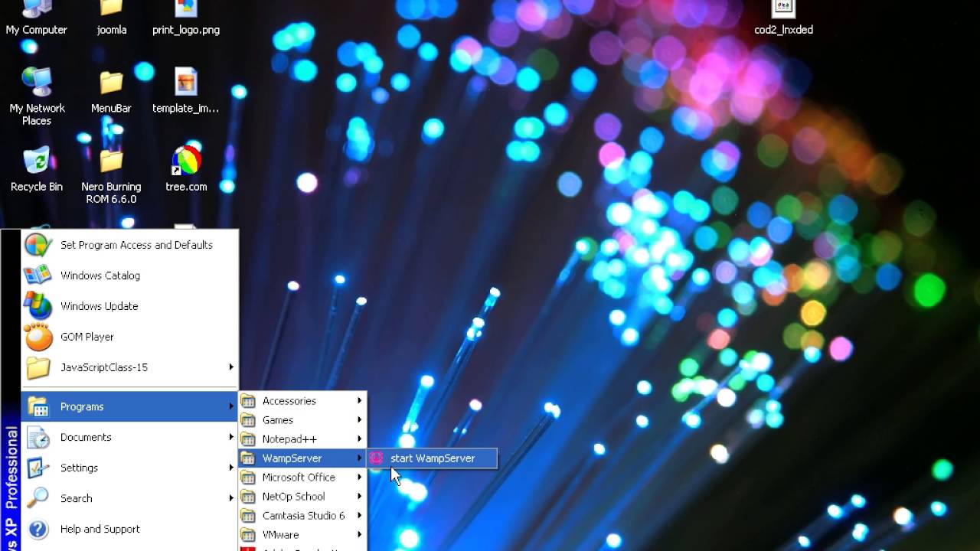Launch GOM Player from Start menu

coord(130,337)
